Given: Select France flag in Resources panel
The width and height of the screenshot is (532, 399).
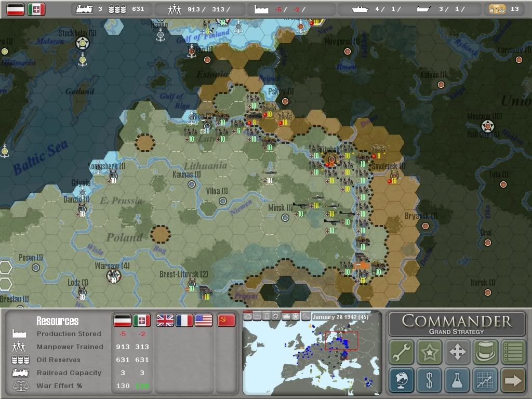Looking at the screenshot, I should coord(184,320).
